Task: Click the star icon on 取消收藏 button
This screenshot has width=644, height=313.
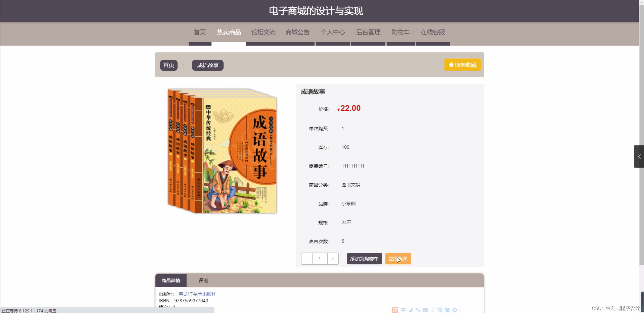Action: pos(451,65)
